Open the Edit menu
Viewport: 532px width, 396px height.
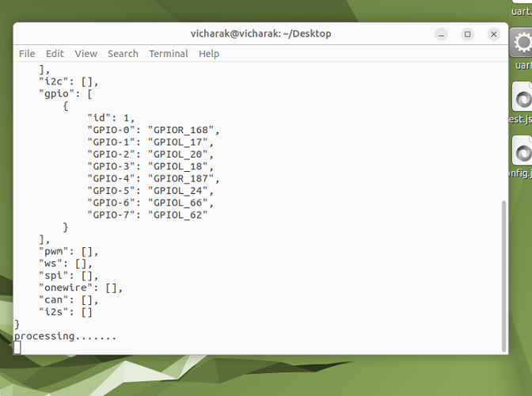point(55,54)
